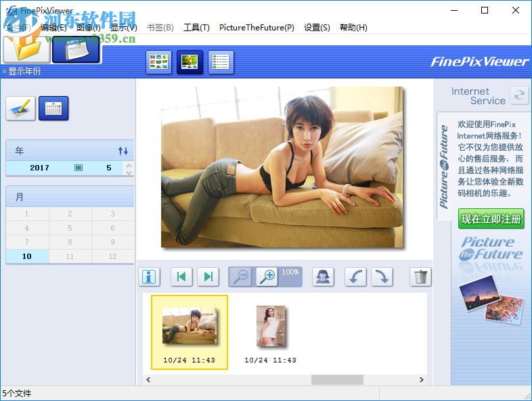Select the single image preview mode

190,62
